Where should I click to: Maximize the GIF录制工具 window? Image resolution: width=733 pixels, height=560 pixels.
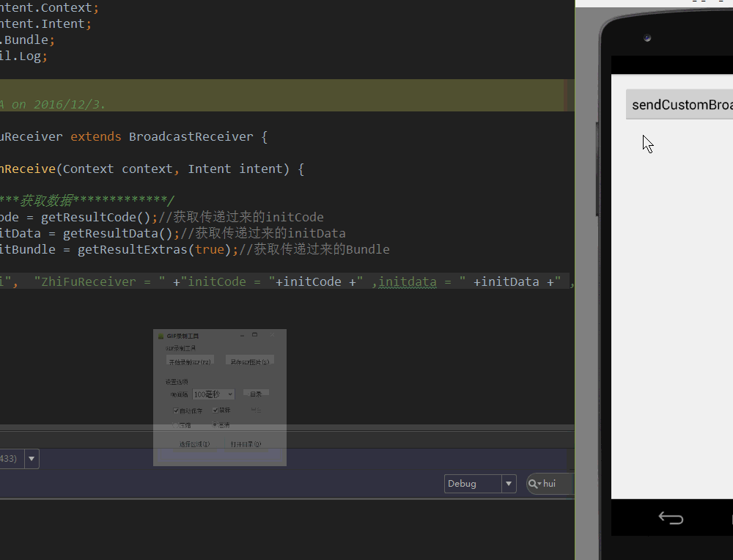tap(255, 335)
